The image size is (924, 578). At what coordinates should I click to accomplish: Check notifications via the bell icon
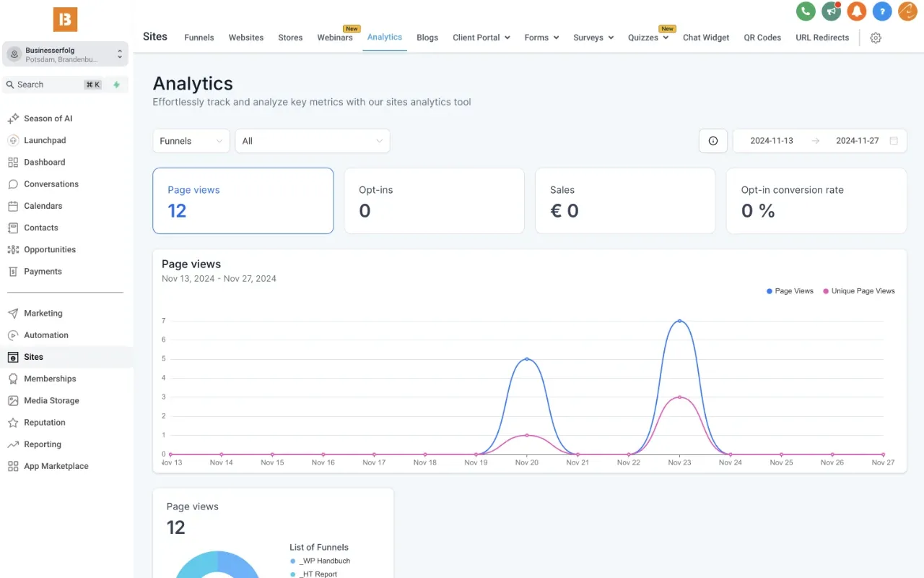pyautogui.click(x=857, y=12)
